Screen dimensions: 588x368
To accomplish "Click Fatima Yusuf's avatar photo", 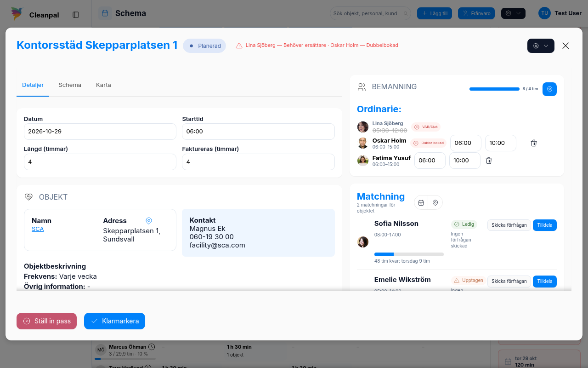I will point(363,161).
